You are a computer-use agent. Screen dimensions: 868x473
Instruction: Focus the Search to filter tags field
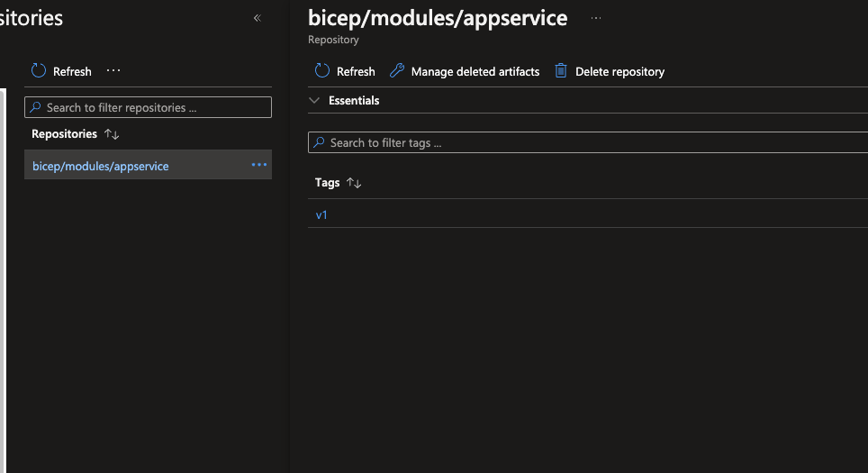588,142
